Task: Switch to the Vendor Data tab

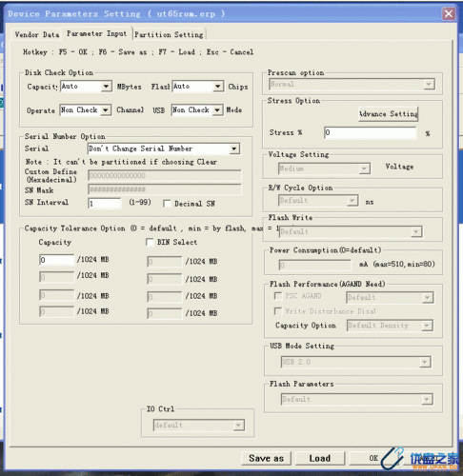Action: coord(37,34)
